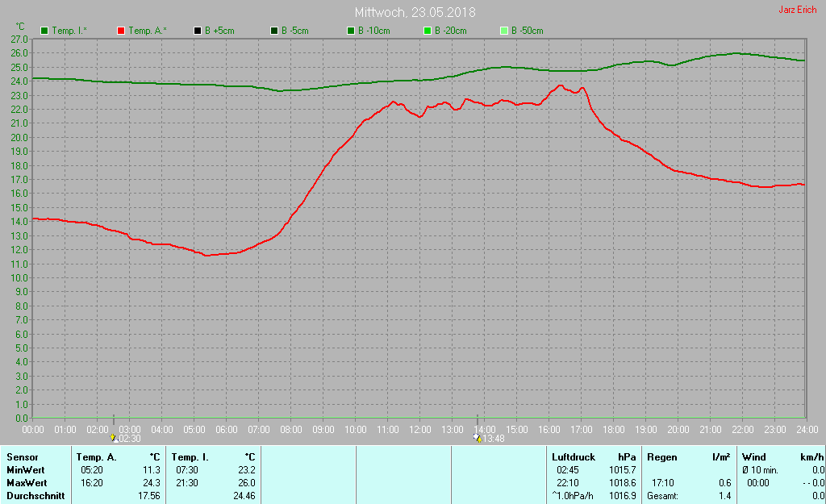The image size is (826, 504).
Task: Click the 24:00 tick on time axis
Action: (x=807, y=430)
